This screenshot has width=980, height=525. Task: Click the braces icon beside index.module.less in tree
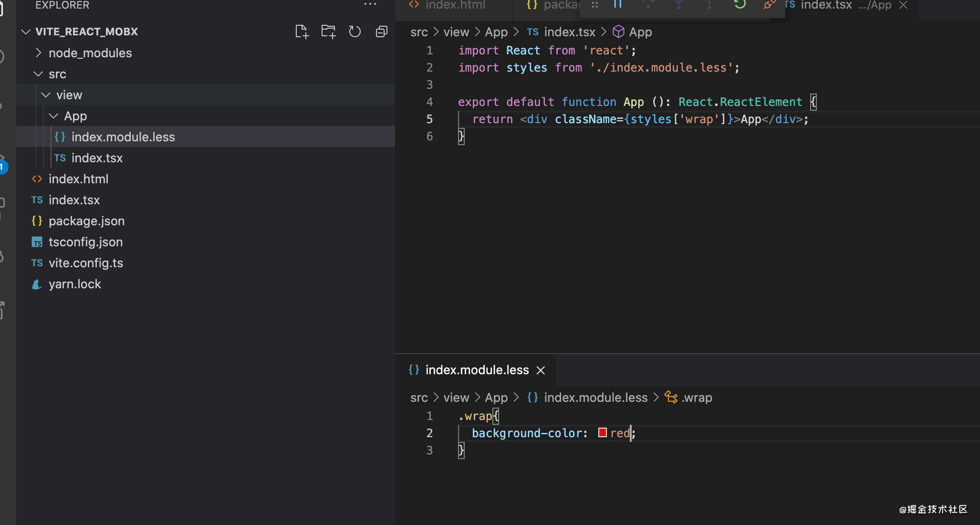(x=60, y=137)
